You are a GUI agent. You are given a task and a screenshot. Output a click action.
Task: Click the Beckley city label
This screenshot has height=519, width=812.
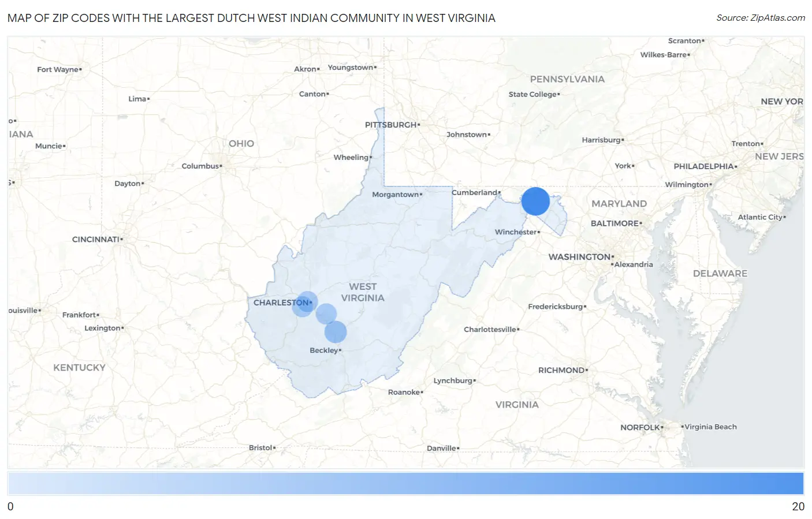[324, 350]
